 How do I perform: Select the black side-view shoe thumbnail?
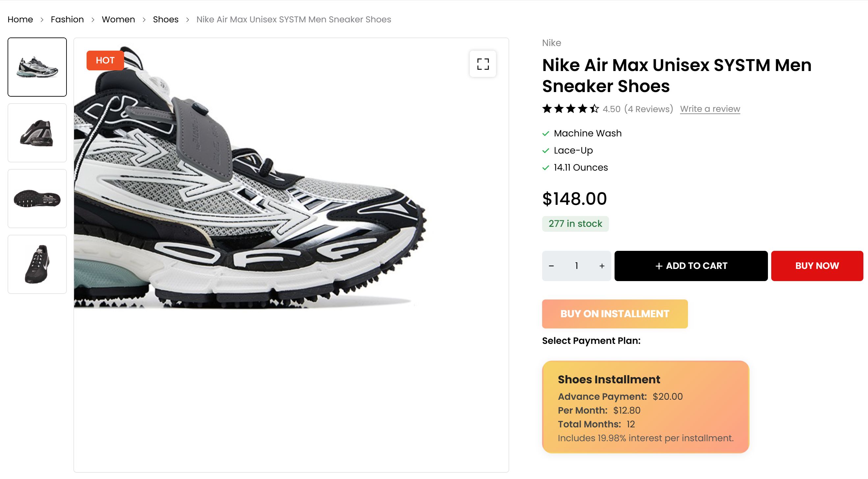tap(37, 133)
